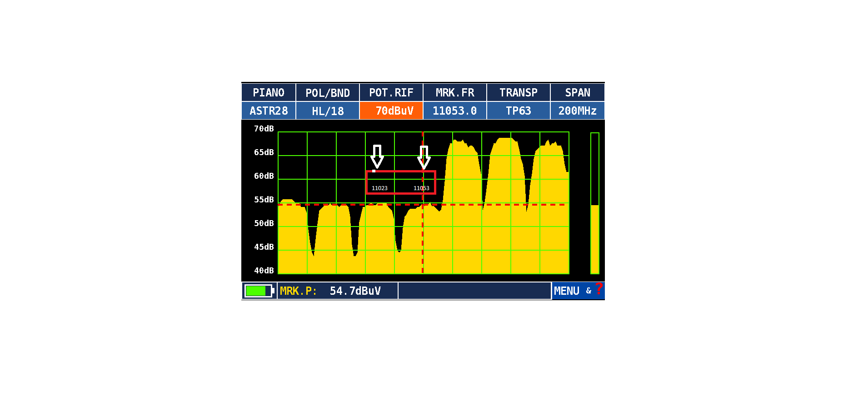This screenshot has width=868, height=393.
Task: Click the 45dB axis label
Action: tap(264, 247)
